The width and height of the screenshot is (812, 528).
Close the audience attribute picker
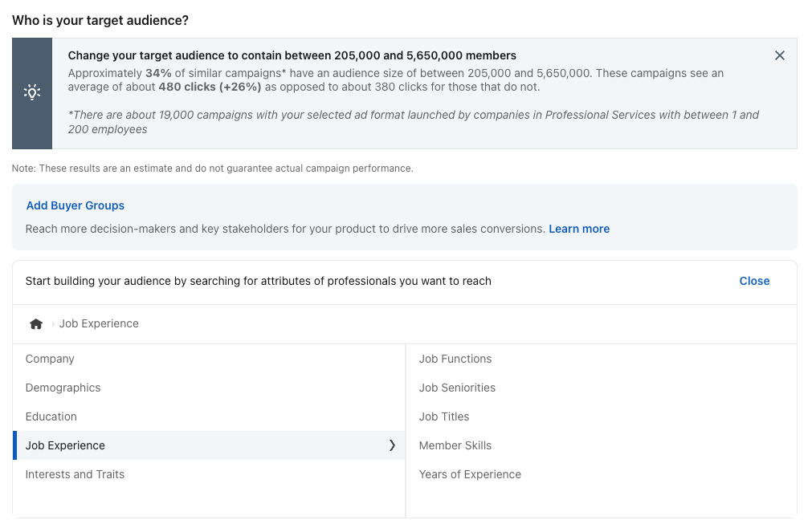(754, 281)
